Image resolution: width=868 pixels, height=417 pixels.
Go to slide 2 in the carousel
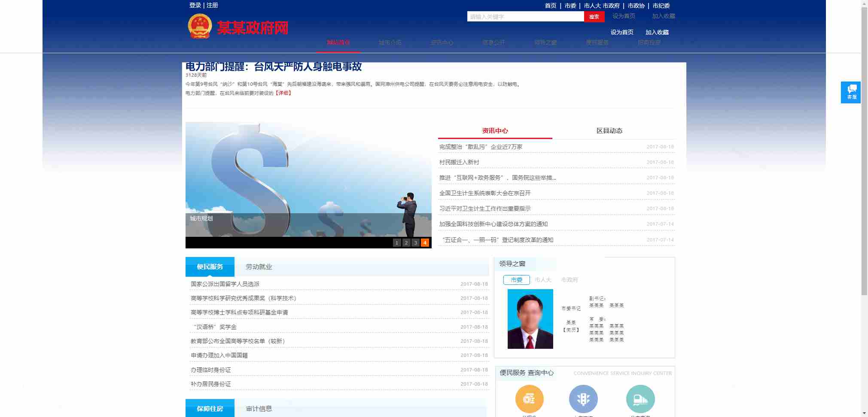coord(406,243)
